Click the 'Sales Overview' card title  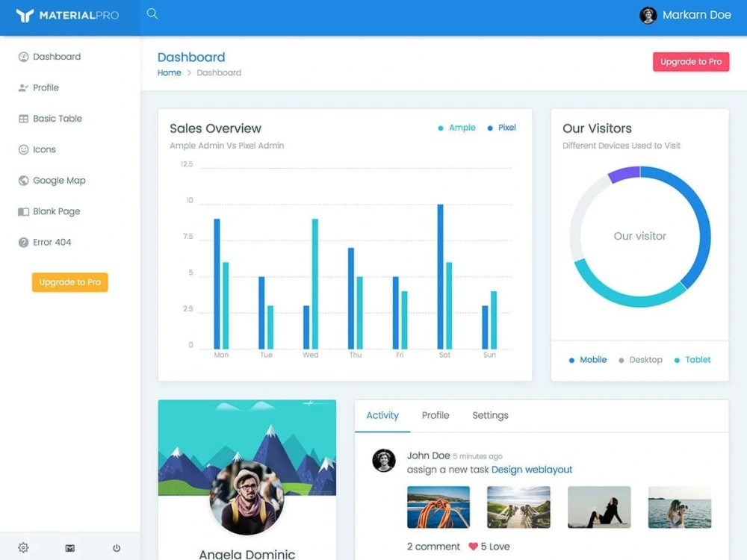pos(215,128)
